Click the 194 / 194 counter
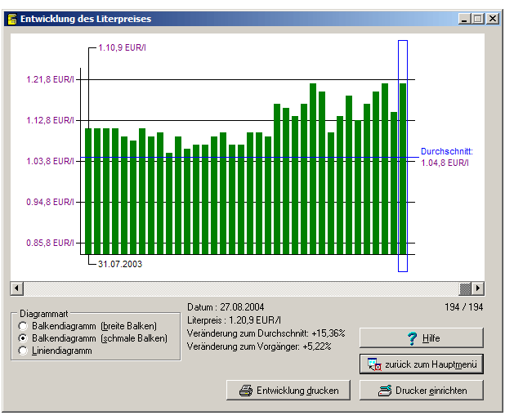 point(464,307)
